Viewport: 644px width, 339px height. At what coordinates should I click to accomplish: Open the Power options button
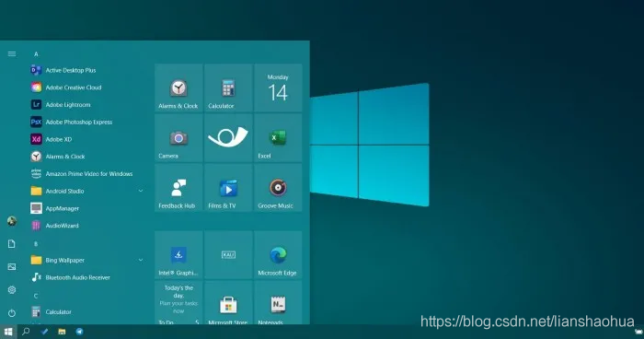click(x=12, y=313)
